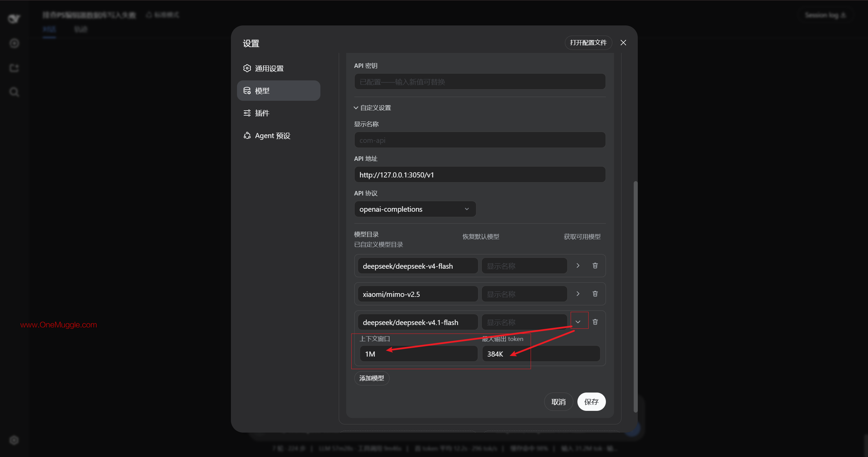Edit the deepseek-v4.1-flash model name field
Screen dimensions: 868x457
tap(418, 322)
